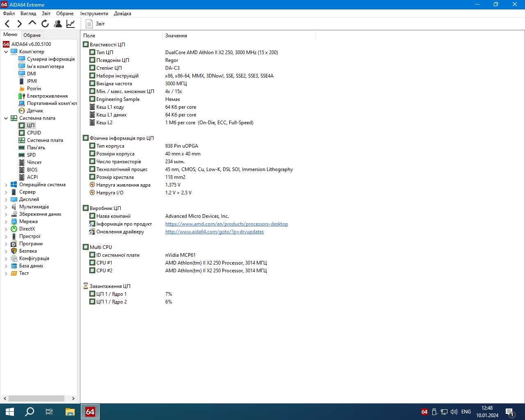
Task: Select the IPMI tree item
Action: coord(32,81)
